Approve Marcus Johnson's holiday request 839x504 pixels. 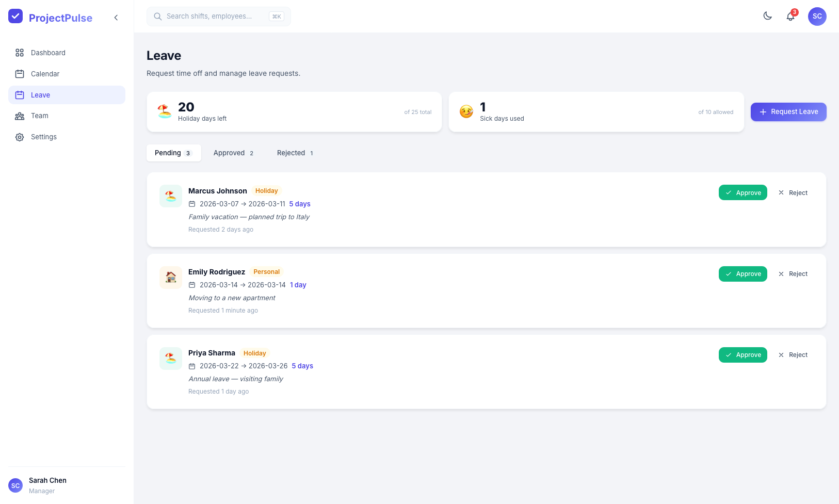click(743, 193)
